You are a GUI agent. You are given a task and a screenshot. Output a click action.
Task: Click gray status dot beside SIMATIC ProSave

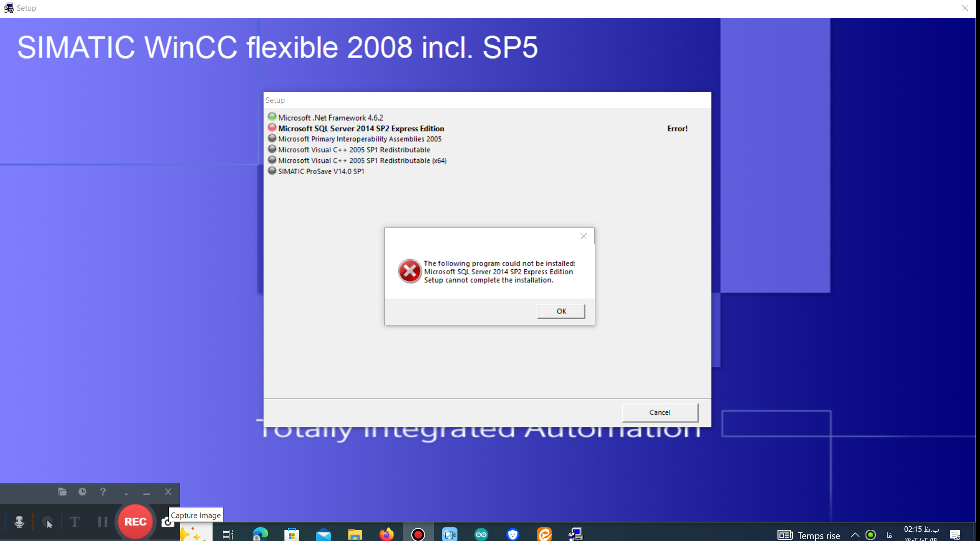pos(272,170)
